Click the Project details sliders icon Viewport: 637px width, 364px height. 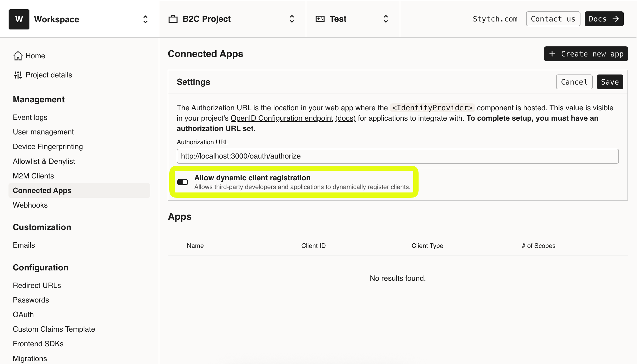[x=18, y=75]
